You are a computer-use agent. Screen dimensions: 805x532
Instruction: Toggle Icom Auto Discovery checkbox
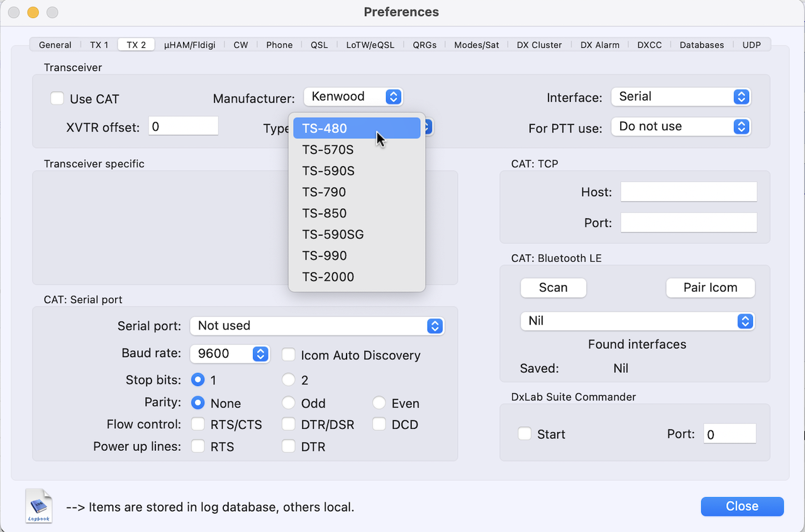click(289, 355)
